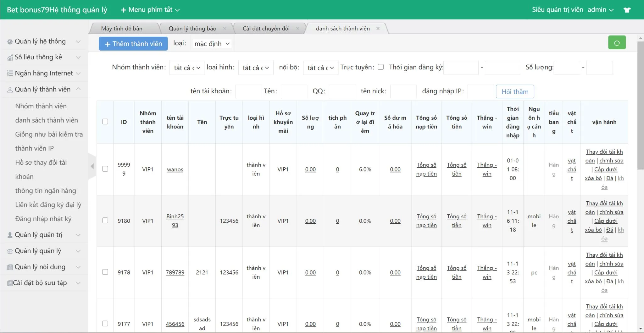
Task: Click the shirt theme icon in header
Action: (627, 10)
